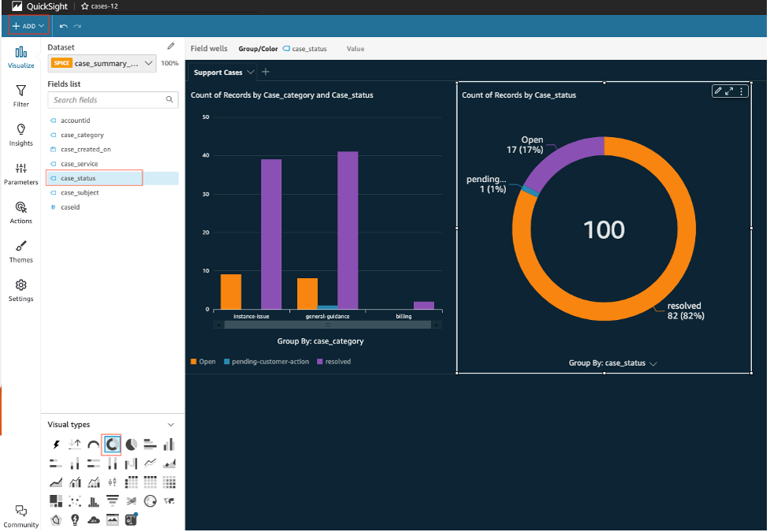Screen dimensions: 770x532
Task: Select the Sankey diagram visual type
Action: tap(131, 500)
